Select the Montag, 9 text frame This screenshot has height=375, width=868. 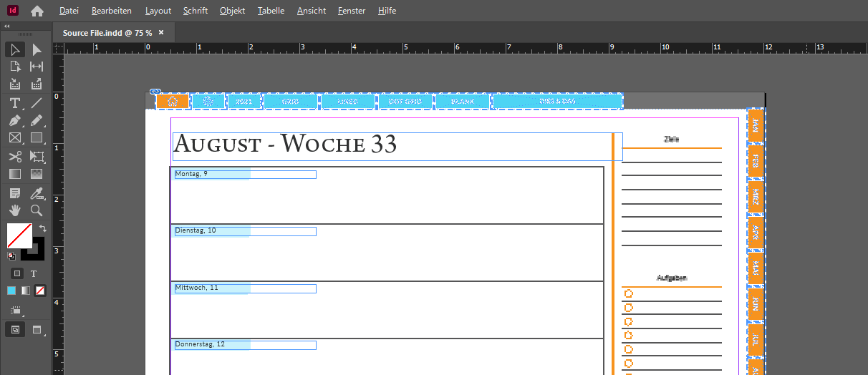pos(245,174)
